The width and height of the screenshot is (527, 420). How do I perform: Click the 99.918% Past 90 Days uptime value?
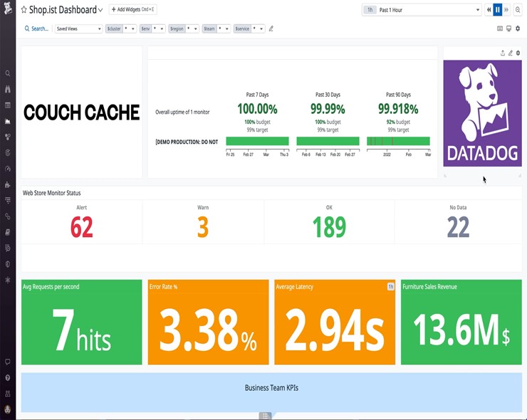click(398, 109)
